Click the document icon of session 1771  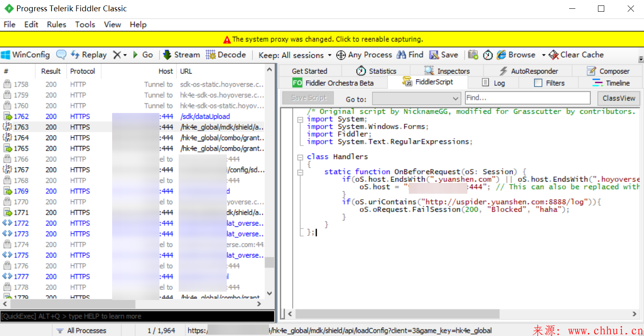pos(8,212)
